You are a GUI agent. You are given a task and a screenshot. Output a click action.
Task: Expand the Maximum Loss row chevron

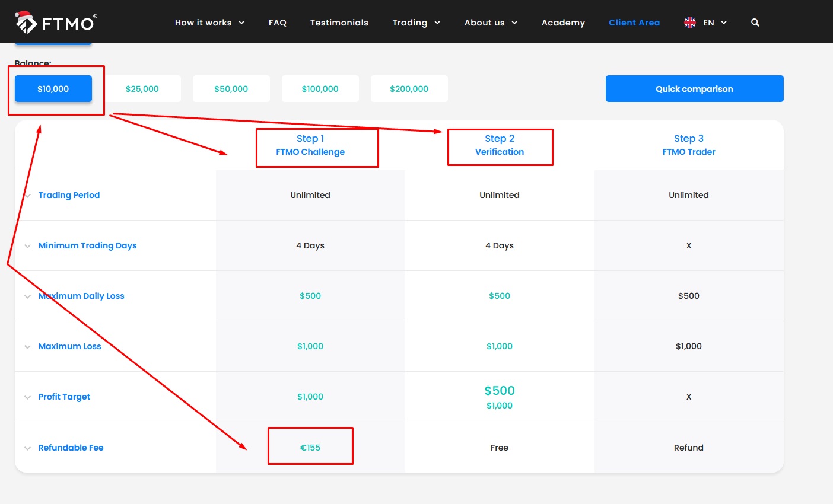coord(28,347)
